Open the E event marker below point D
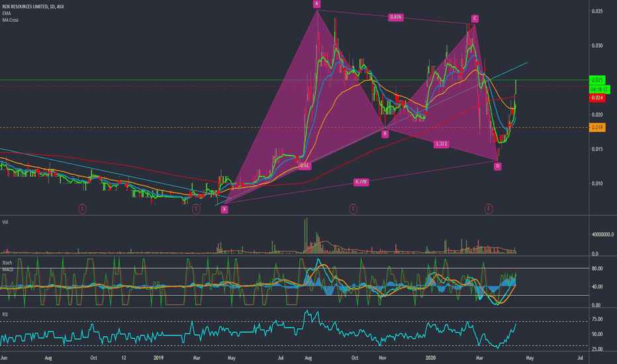Screen dimensions: 617x364 point(489,209)
